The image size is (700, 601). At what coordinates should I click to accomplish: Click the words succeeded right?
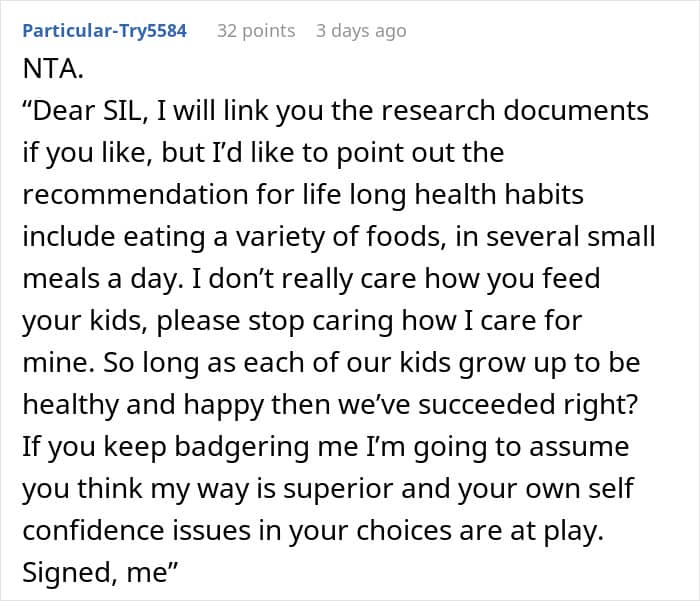(528, 405)
